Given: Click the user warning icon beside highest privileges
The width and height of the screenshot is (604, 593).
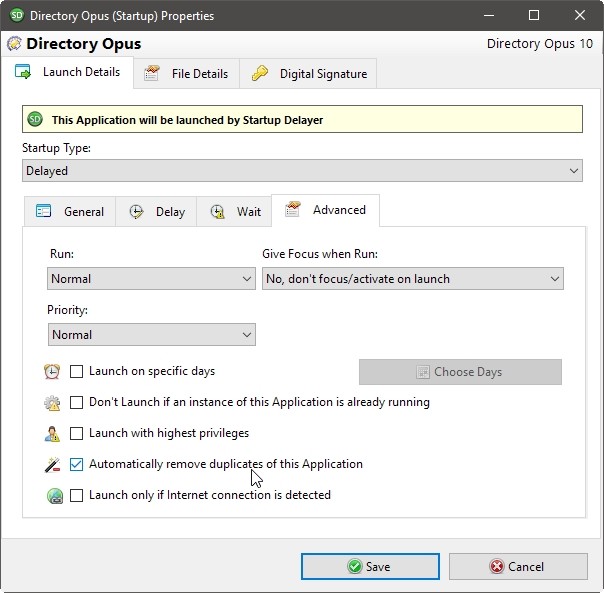Looking at the screenshot, I should click(52, 433).
